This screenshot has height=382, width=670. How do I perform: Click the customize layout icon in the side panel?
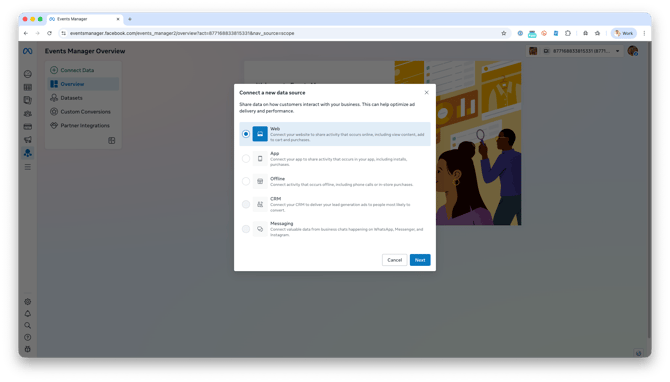112,141
